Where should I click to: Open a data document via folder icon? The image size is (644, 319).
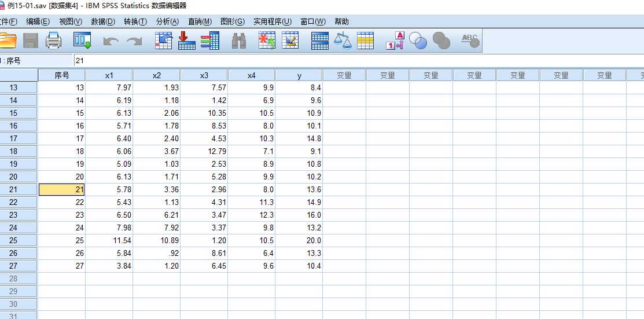click(8, 41)
